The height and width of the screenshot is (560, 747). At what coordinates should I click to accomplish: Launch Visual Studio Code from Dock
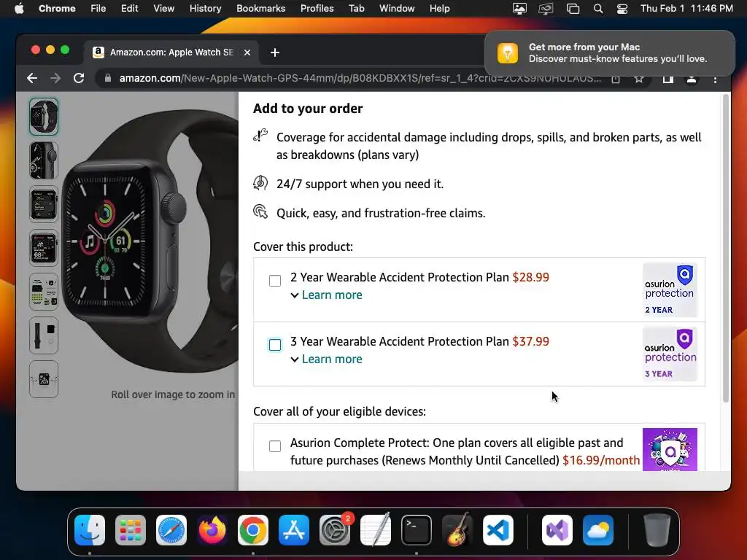(498, 530)
